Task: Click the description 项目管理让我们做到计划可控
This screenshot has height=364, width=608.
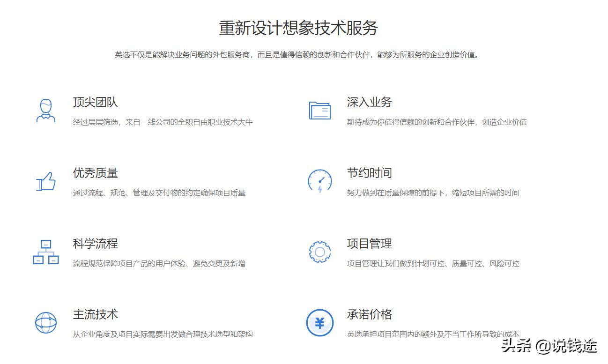Action: coord(433,264)
